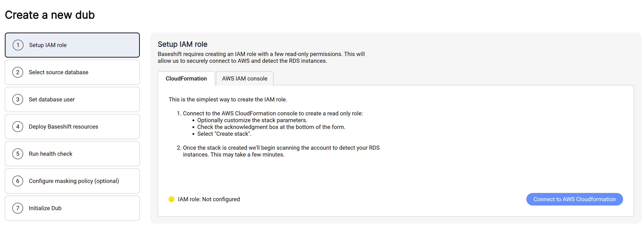Go to the Initialize Dub step

point(72,209)
